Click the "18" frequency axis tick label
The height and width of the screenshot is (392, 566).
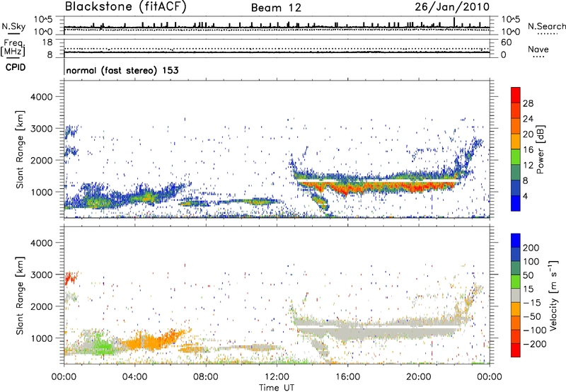(47, 42)
